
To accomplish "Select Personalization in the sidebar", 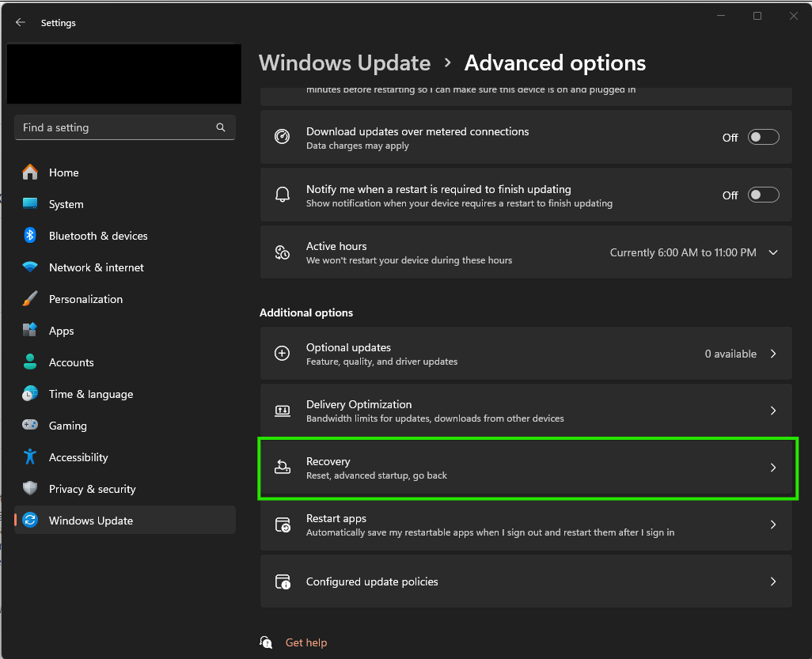I will pos(125,299).
